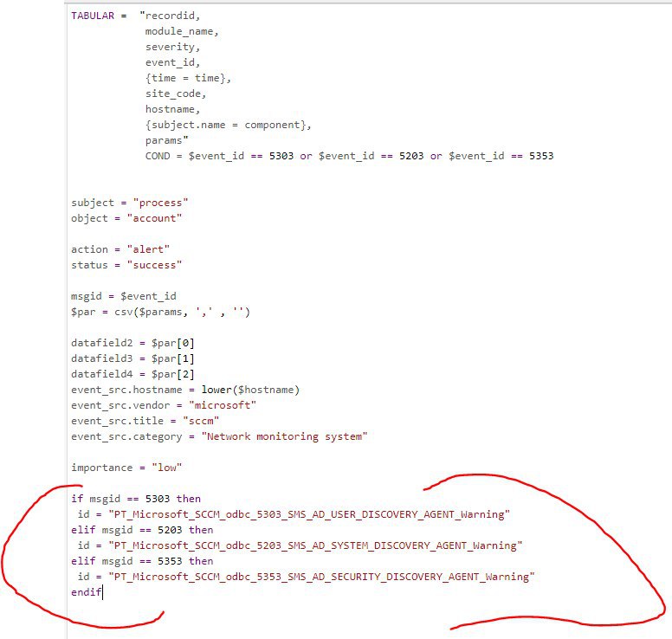
Task: Place cursor on the standalone event_id, field line
Action: (x=172, y=63)
